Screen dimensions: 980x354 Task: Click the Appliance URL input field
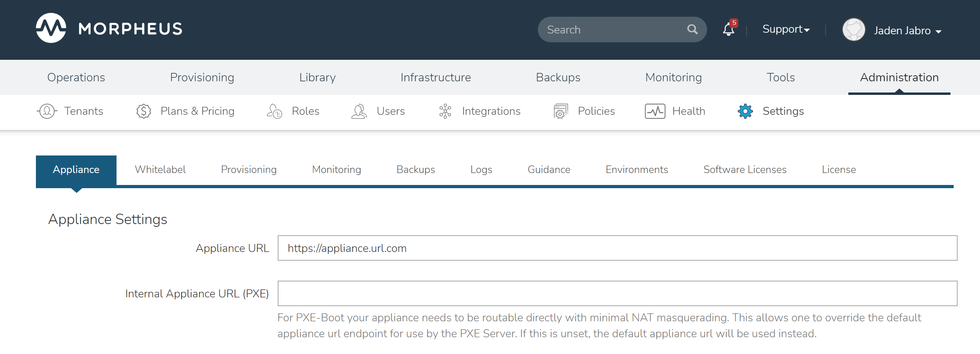[x=617, y=248]
